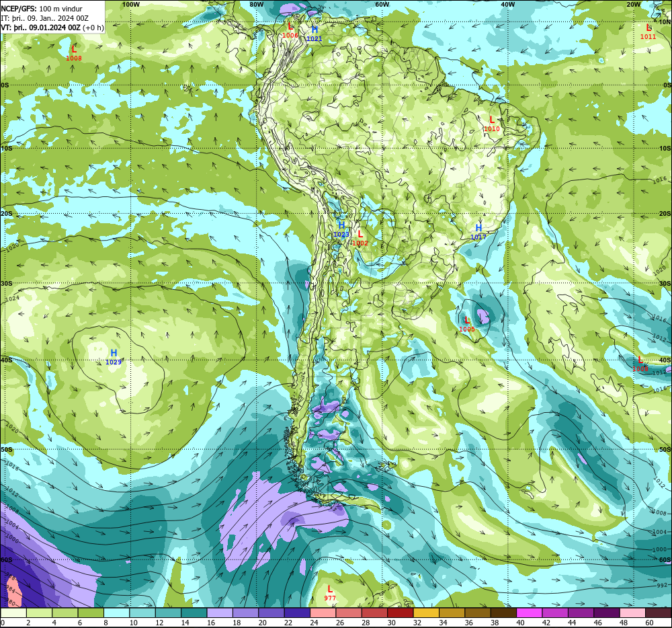This screenshot has height=628, width=672.
Task: Pick the cyan legend swatch between 8 and 10
Action: 116,613
